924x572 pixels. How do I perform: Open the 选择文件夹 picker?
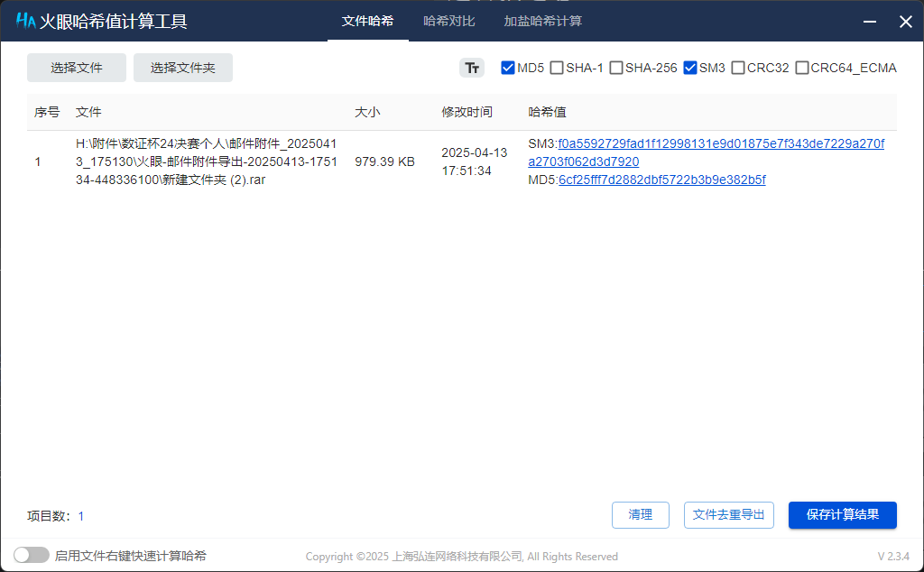pyautogui.click(x=182, y=67)
